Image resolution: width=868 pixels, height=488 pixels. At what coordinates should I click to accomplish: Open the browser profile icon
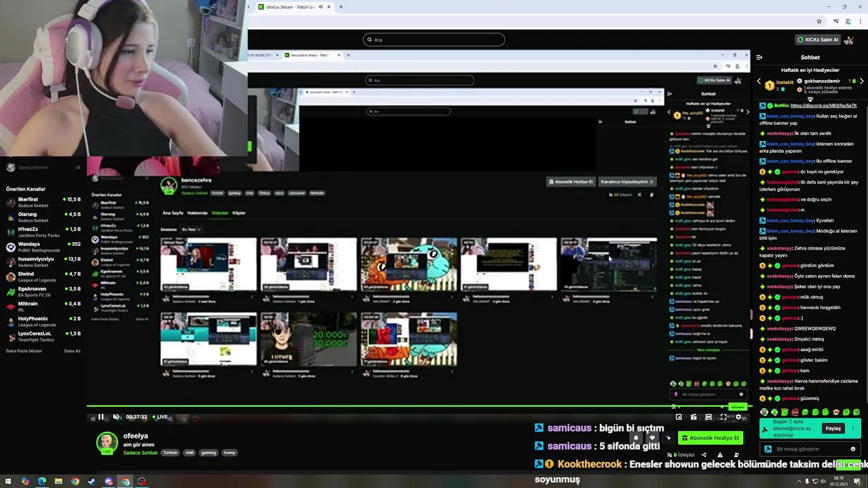tap(848, 21)
